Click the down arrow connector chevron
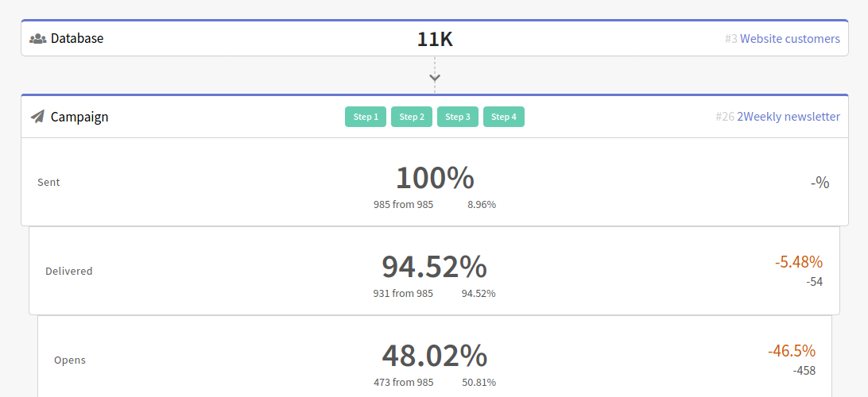Image resolution: width=868 pixels, height=397 pixels. pos(435,78)
